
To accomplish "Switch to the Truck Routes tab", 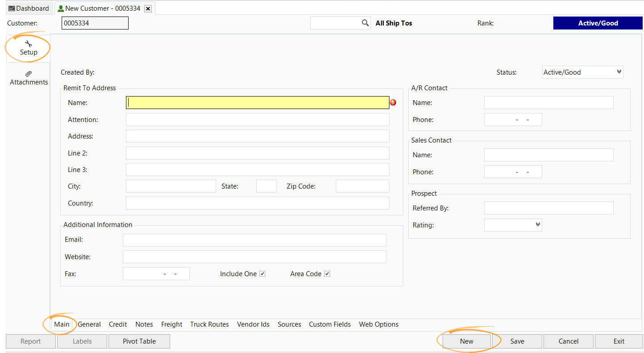I will coord(209,324).
